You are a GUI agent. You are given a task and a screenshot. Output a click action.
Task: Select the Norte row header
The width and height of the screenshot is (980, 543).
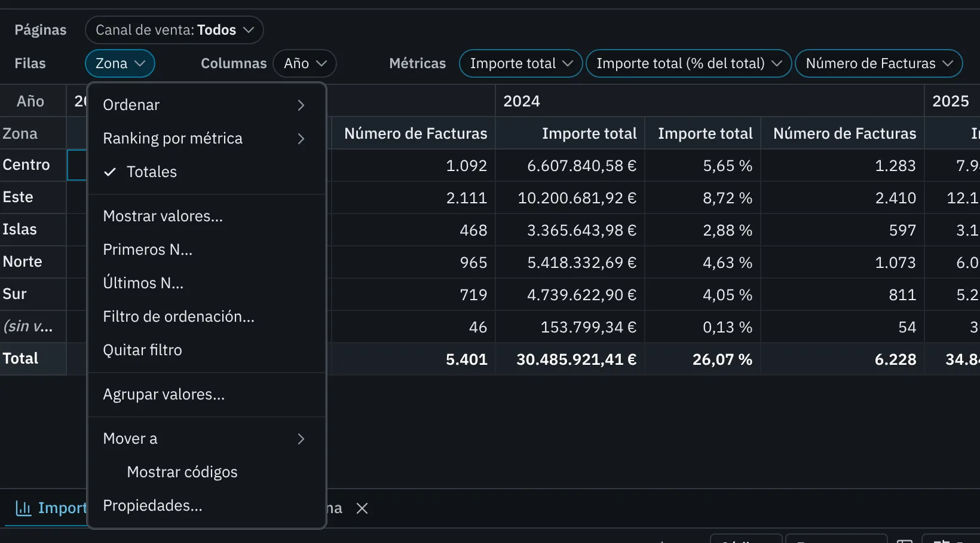pos(33,262)
